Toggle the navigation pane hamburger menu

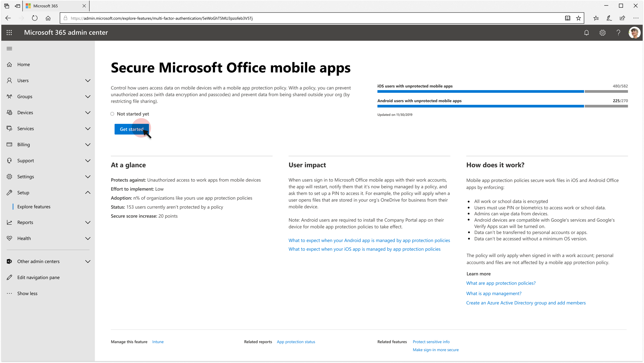point(9,49)
